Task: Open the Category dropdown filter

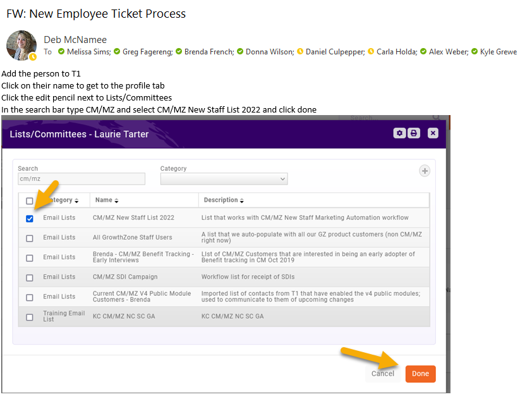Action: (x=224, y=179)
